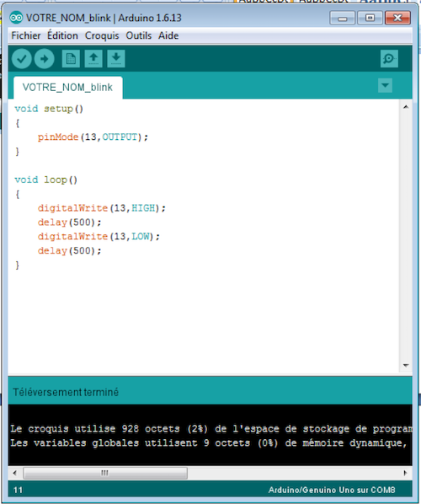Open the Croquis menu
Screen dimensions: 421x504
[x=102, y=35]
